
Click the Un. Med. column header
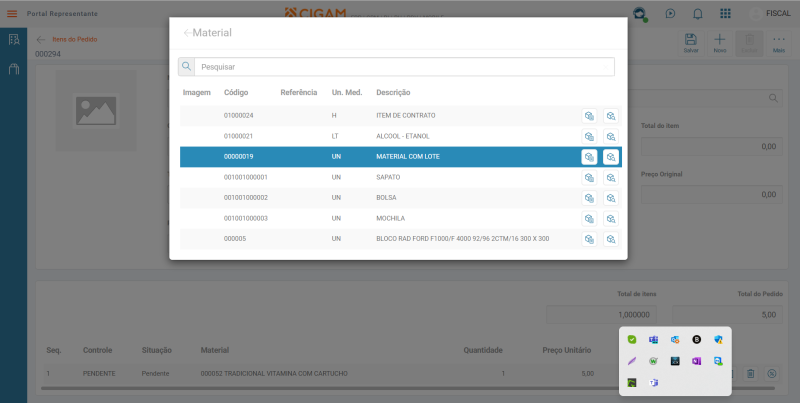347,93
